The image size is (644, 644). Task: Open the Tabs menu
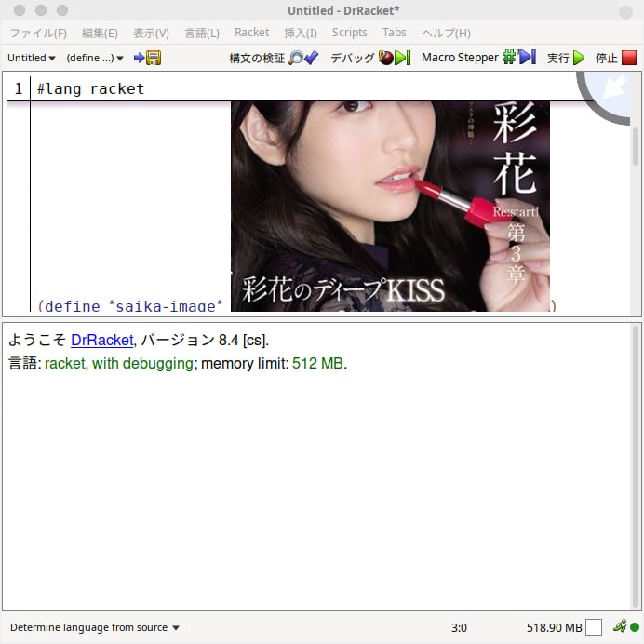point(395,32)
